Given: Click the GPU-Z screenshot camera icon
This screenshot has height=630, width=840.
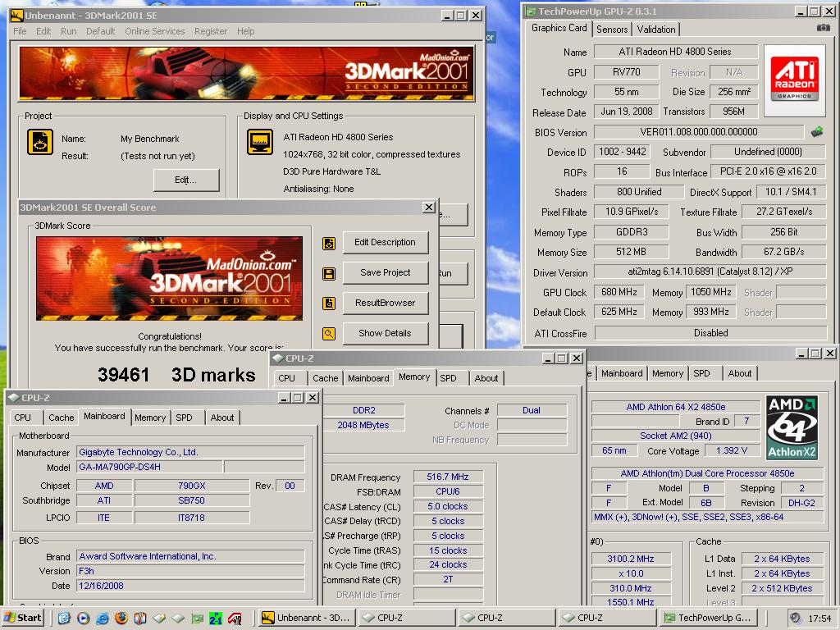Looking at the screenshot, I should (824, 28).
